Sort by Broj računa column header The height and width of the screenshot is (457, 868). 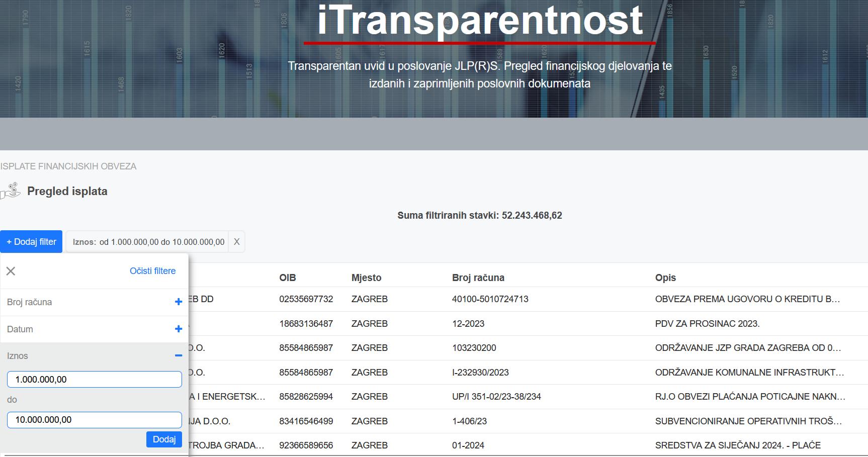click(478, 278)
